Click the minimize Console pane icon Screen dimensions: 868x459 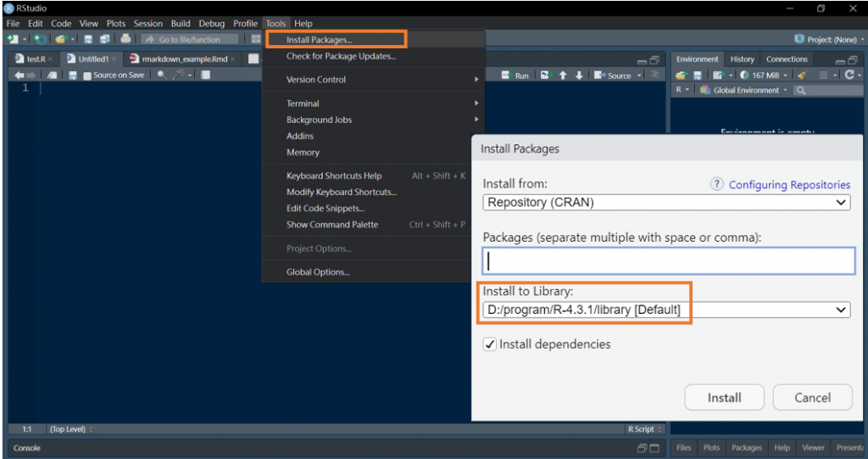click(x=643, y=448)
